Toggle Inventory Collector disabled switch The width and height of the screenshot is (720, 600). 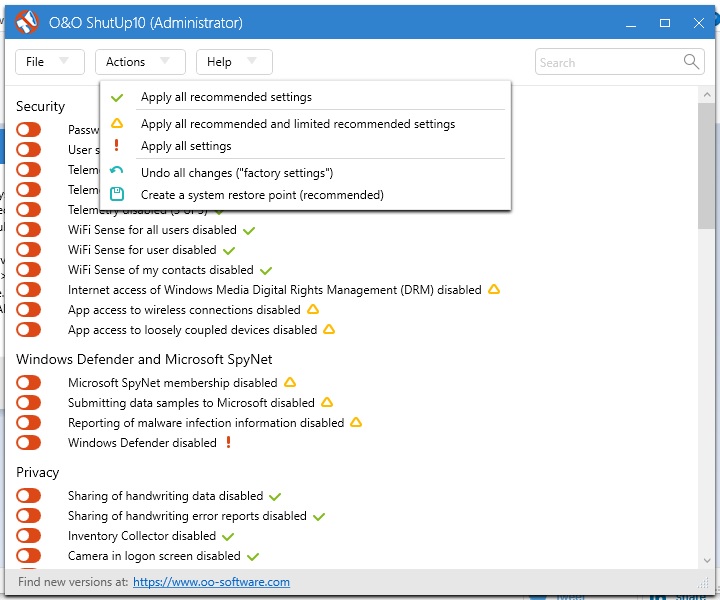pyautogui.click(x=28, y=536)
